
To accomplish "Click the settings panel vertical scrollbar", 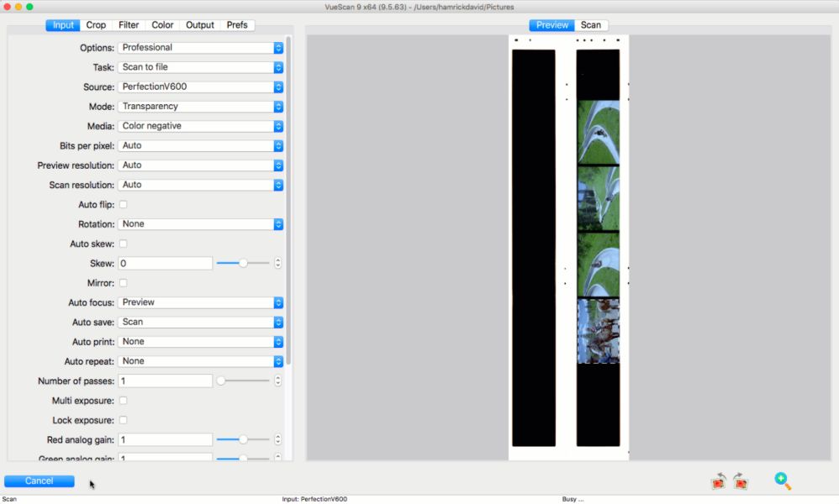I will 289,201.
